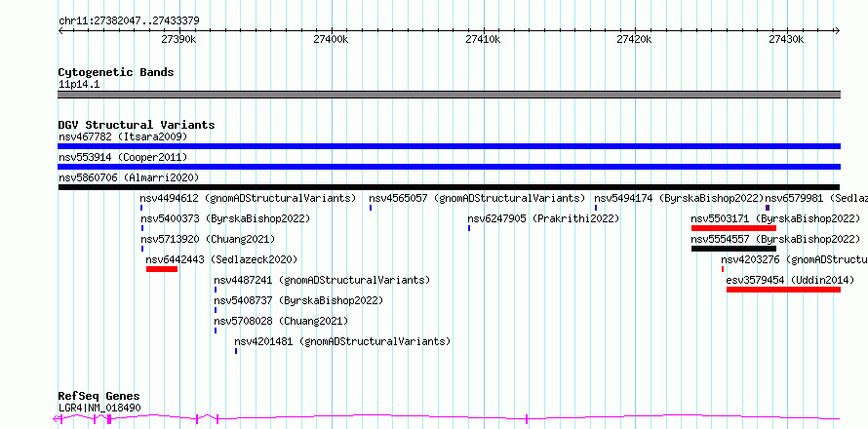Open nsv5400373 (ByrskaBishop2022) label
The width and height of the screenshot is (868, 429).
(225, 218)
